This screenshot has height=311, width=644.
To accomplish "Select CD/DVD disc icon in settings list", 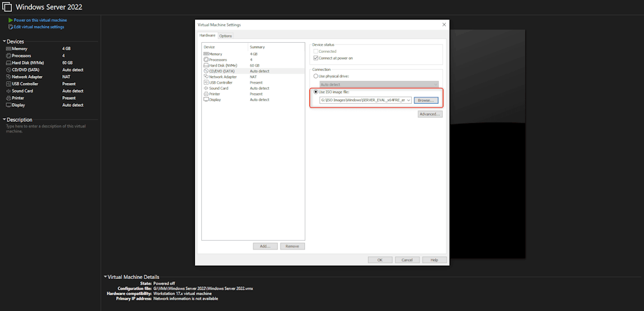I will (x=206, y=71).
